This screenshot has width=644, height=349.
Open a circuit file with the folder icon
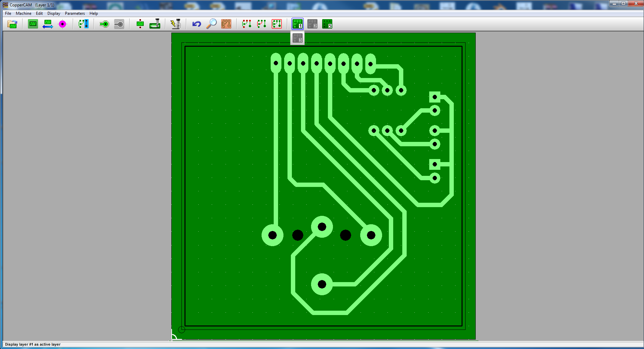click(x=12, y=24)
